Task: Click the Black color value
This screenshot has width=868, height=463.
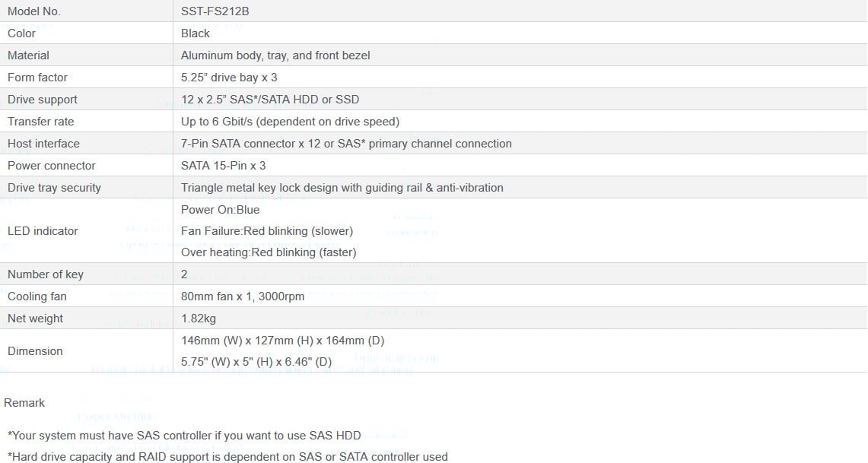Action: tap(196, 33)
